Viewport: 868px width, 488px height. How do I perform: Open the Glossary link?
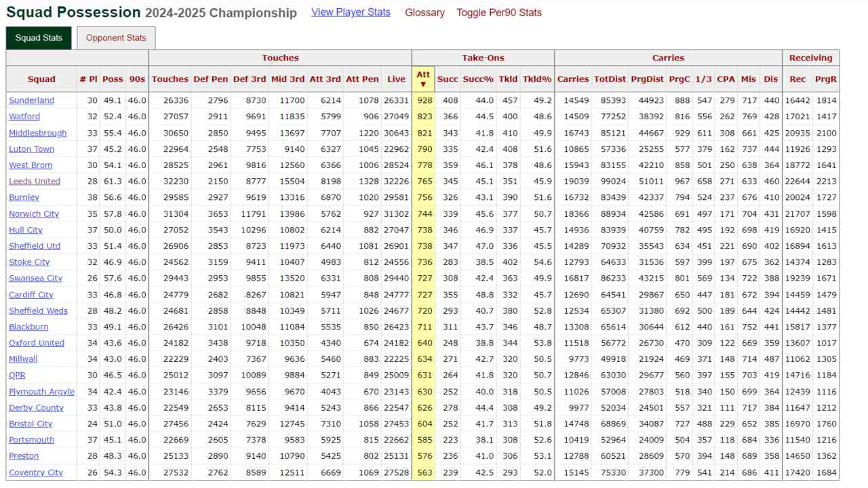(x=425, y=12)
